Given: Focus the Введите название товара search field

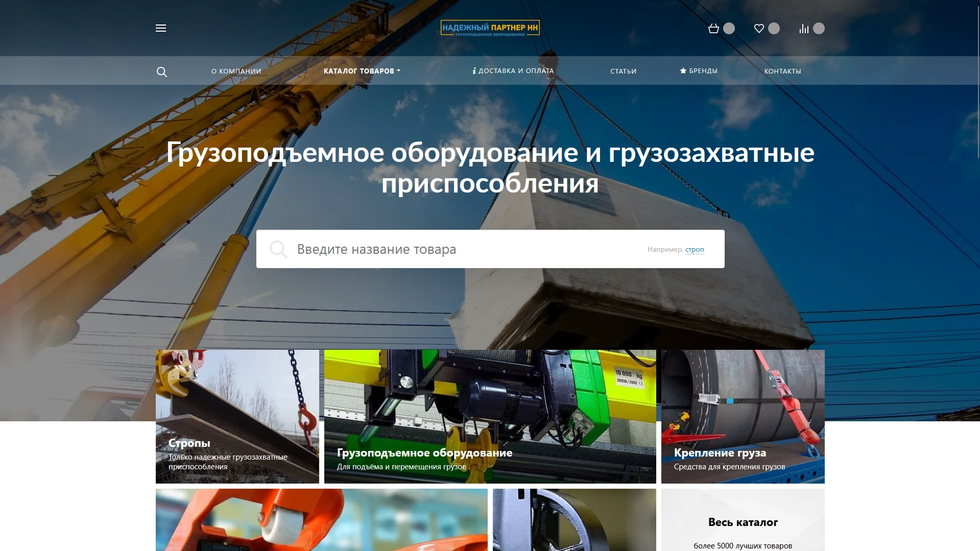Looking at the screenshot, I should (x=490, y=249).
